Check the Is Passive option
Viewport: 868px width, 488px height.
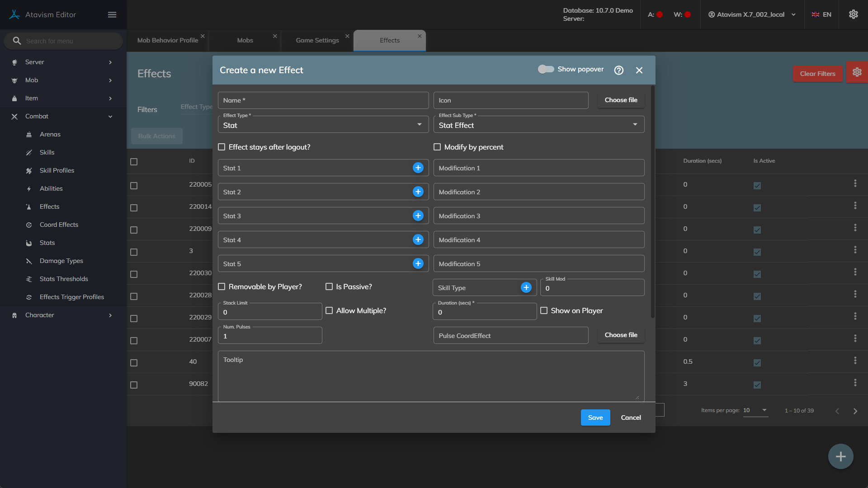click(x=329, y=286)
